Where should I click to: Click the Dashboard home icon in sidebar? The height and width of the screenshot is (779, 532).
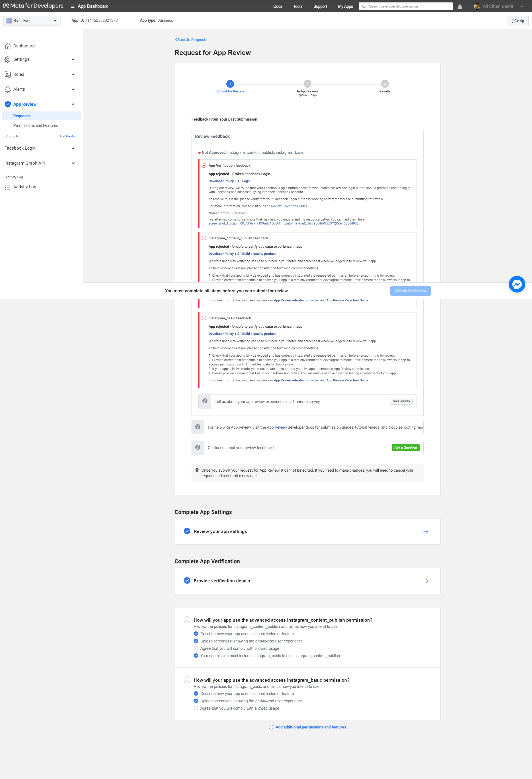[x=8, y=46]
